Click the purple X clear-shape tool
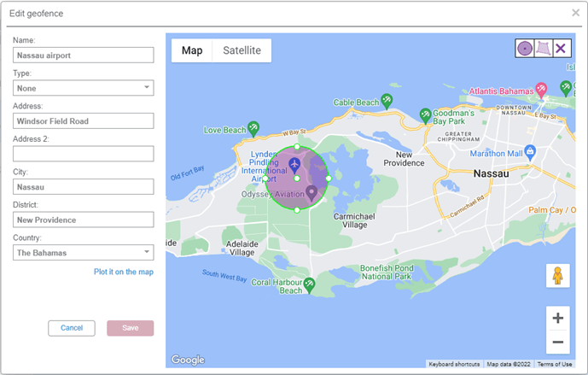 click(x=561, y=49)
